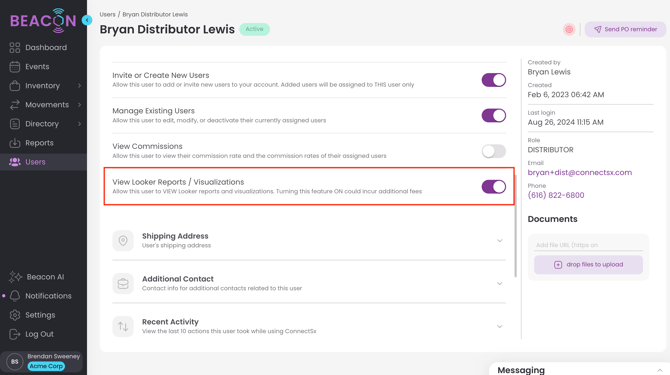Turn off Manage Existing Users toggle
The width and height of the screenshot is (670, 375).
coord(494,115)
